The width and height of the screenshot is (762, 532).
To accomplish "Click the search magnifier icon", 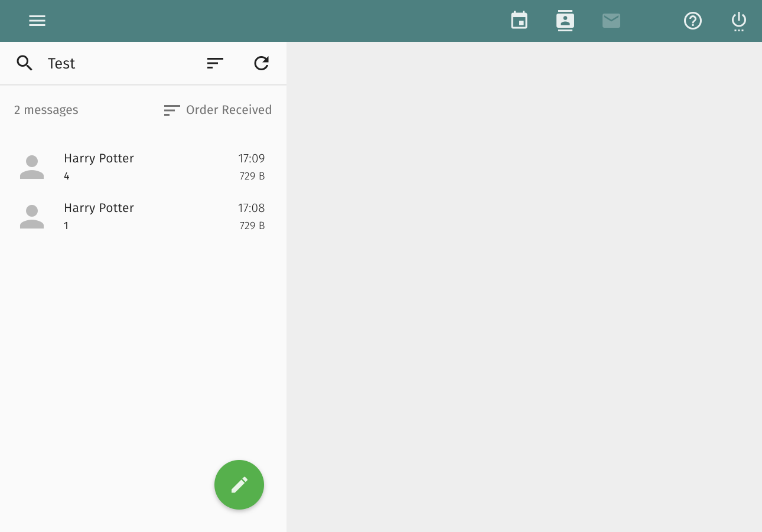I will (24, 63).
